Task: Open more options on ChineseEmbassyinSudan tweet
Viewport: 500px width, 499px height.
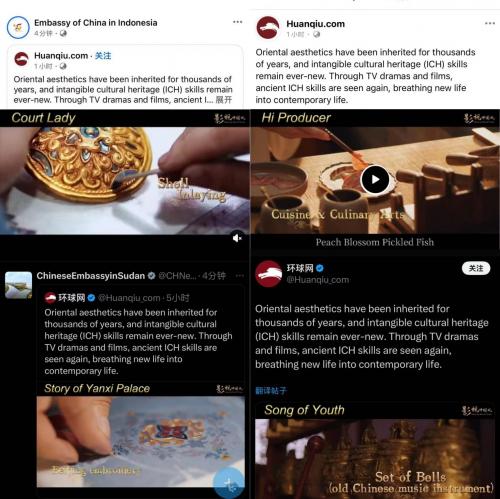Action: point(239,276)
